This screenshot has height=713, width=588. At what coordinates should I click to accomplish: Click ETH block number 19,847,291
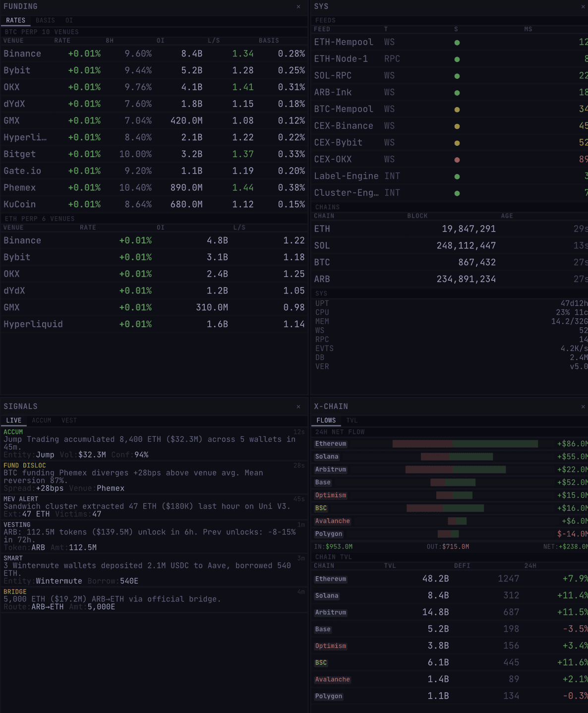469,229
